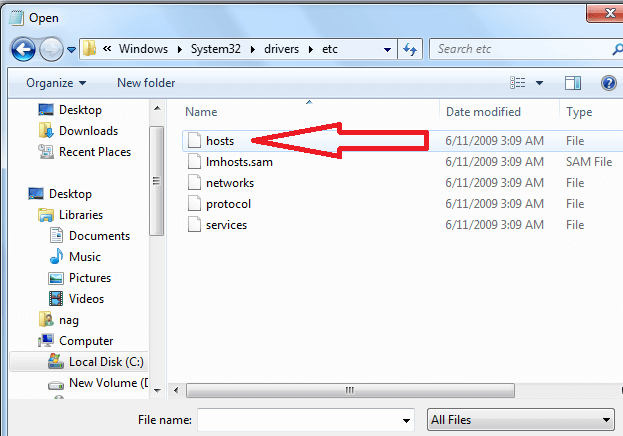Toggle the preview pane icon
This screenshot has width=623, height=436.
[573, 83]
